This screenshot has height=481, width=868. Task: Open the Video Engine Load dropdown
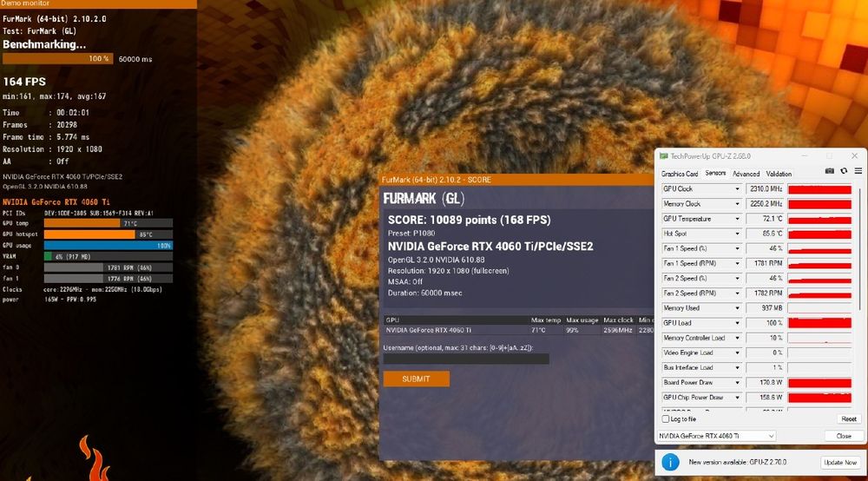pos(737,353)
